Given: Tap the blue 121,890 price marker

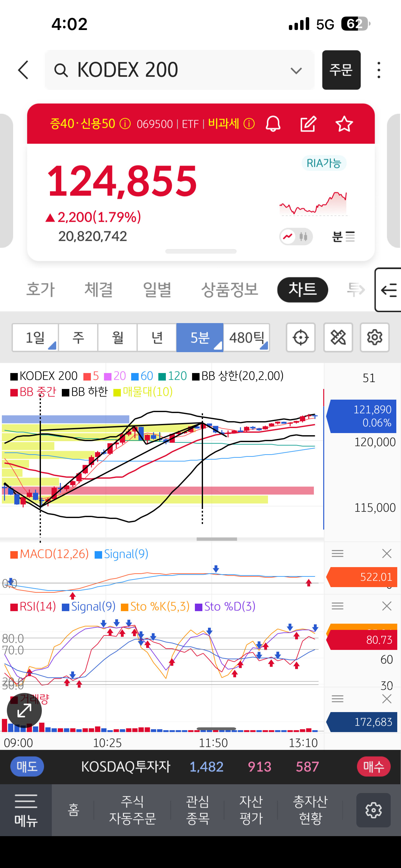Looking at the screenshot, I should pyautogui.click(x=362, y=416).
